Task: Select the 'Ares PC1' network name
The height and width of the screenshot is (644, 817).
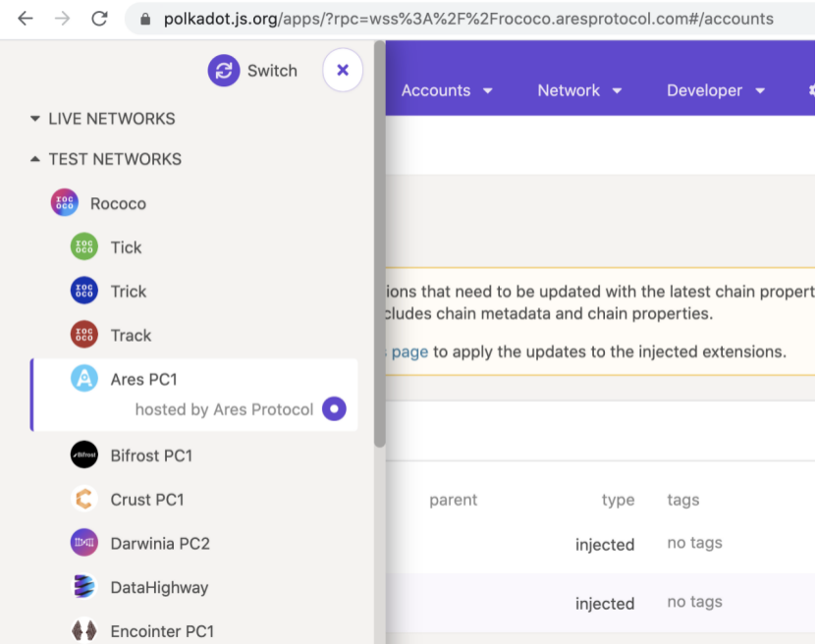Action: pyautogui.click(x=143, y=379)
